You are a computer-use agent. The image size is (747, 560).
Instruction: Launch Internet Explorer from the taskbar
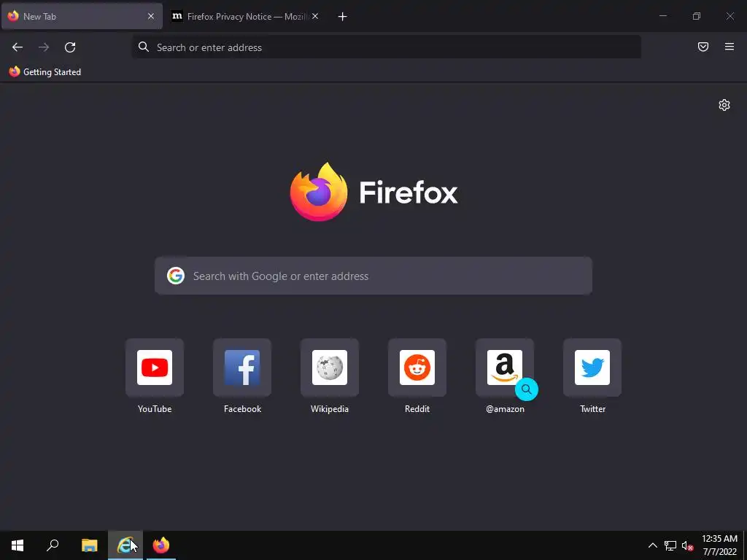[x=125, y=545]
